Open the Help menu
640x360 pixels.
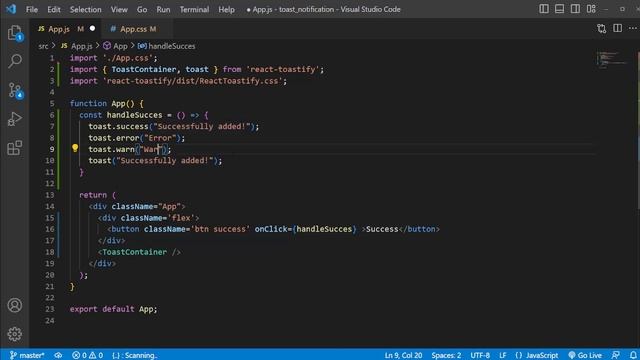pyautogui.click(x=226, y=9)
